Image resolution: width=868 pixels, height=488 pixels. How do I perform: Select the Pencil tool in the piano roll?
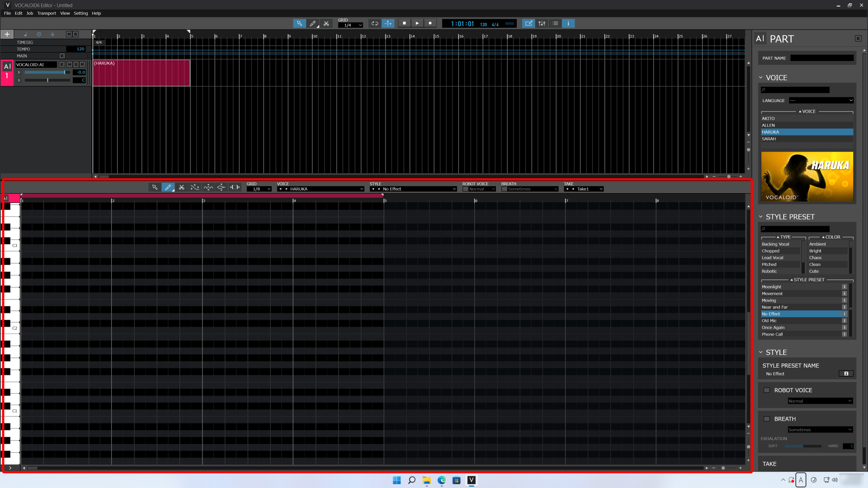168,187
